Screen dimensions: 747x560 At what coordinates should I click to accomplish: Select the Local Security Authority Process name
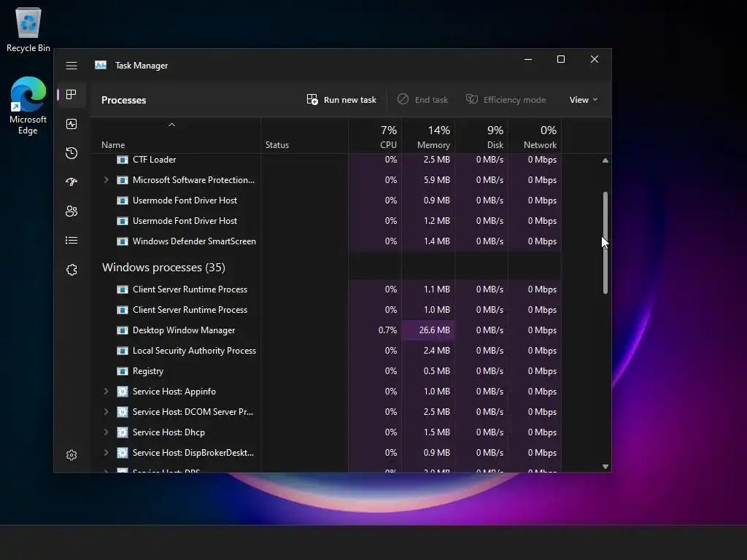point(194,351)
